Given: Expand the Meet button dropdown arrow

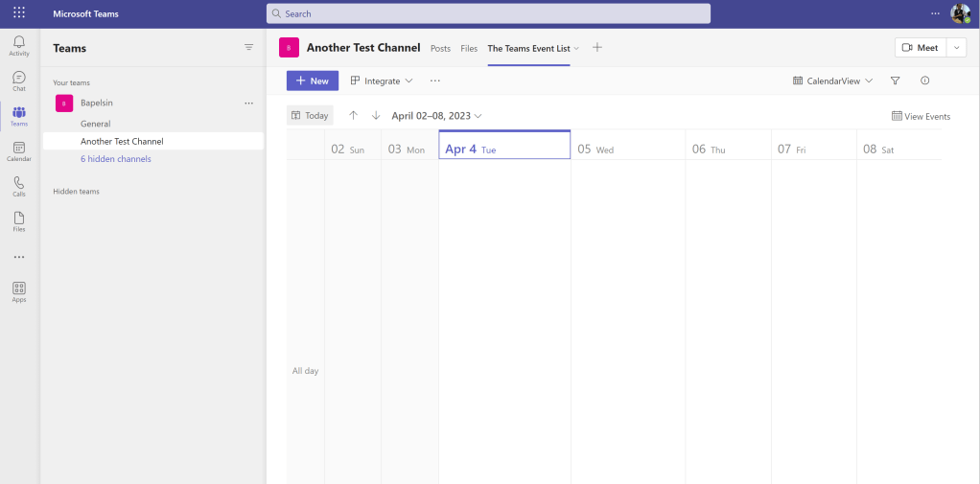Looking at the screenshot, I should pos(956,48).
